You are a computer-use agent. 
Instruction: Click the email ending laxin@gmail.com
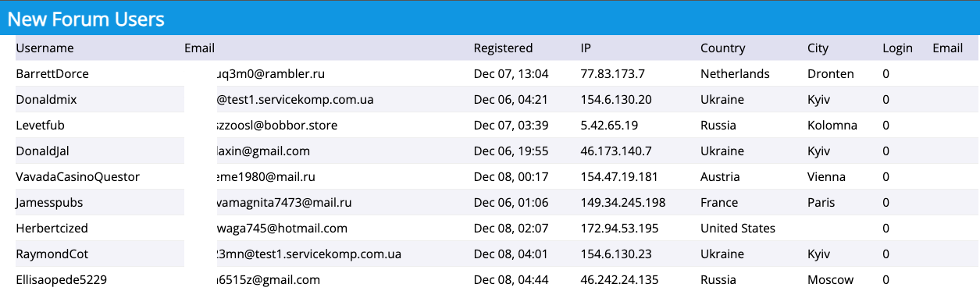(x=263, y=151)
